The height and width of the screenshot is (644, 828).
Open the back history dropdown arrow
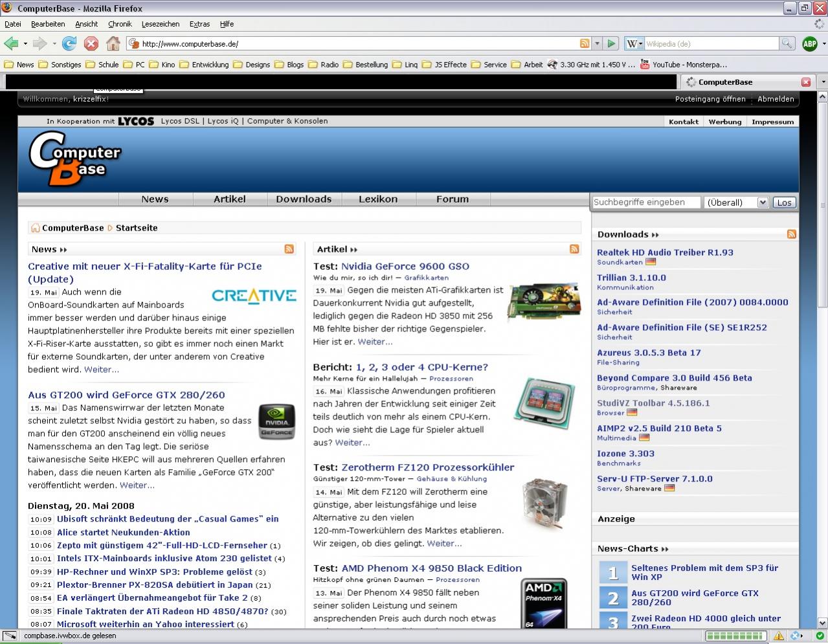pos(25,44)
